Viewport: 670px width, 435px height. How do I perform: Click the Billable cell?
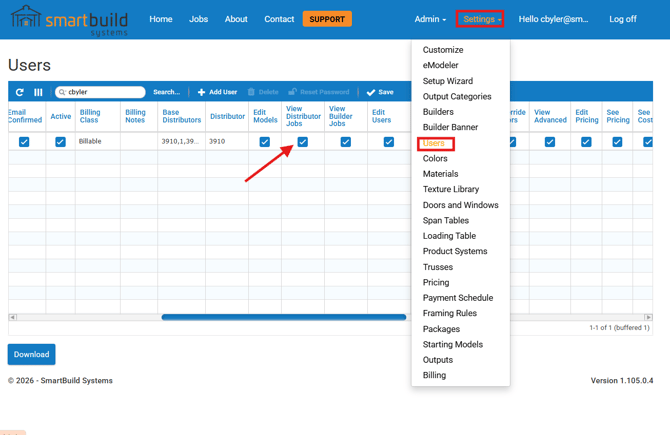coord(98,141)
